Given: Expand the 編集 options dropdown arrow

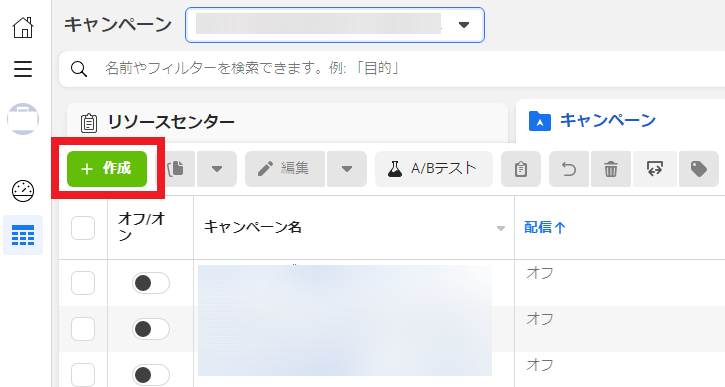Looking at the screenshot, I should tap(347, 169).
